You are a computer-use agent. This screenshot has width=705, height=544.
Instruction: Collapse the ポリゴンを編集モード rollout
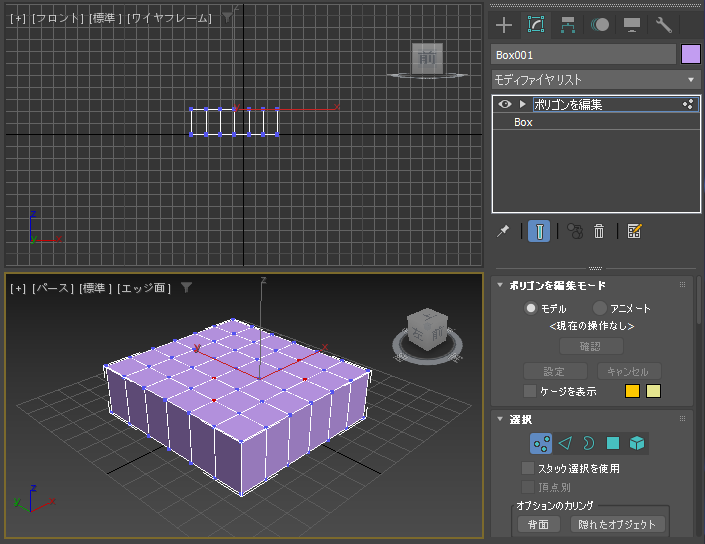pyautogui.click(x=500, y=285)
